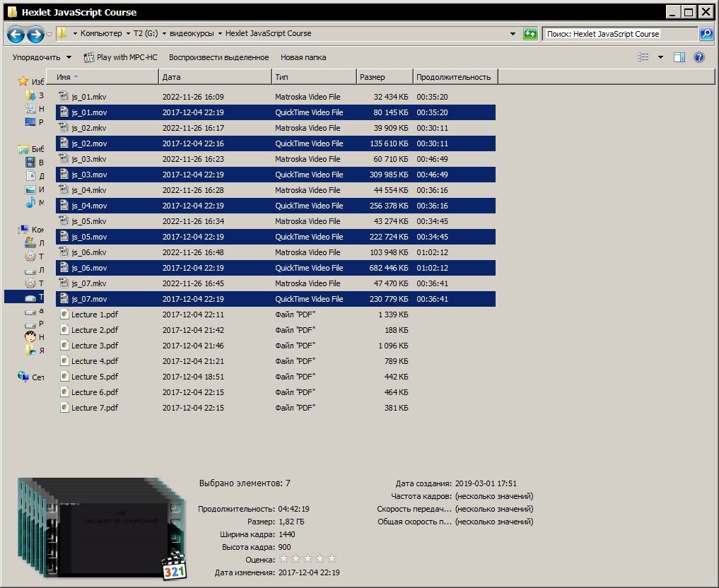Click the 682 446 КБ size cell
This screenshot has height=588, width=719.
tap(388, 268)
